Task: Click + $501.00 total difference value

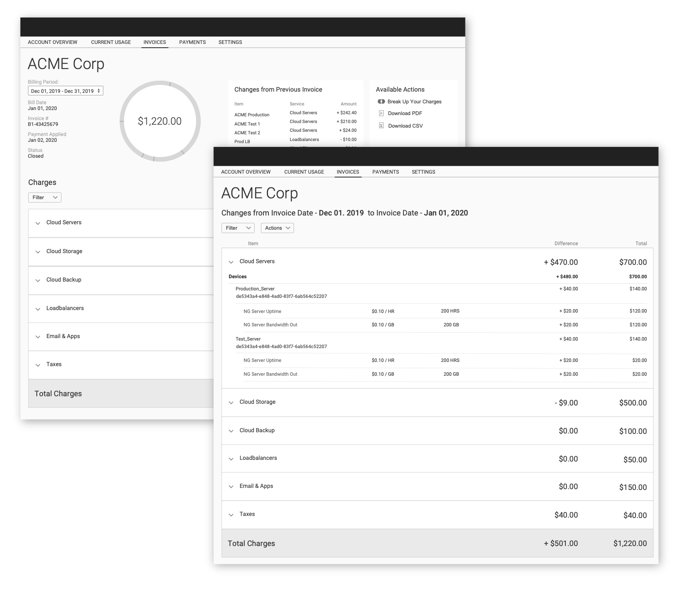Action: pos(561,544)
